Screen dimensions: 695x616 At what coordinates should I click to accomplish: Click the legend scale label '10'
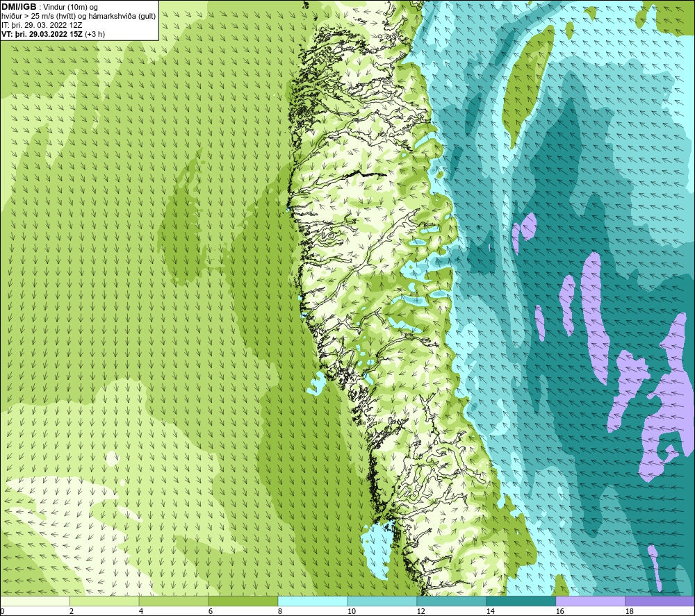click(351, 611)
